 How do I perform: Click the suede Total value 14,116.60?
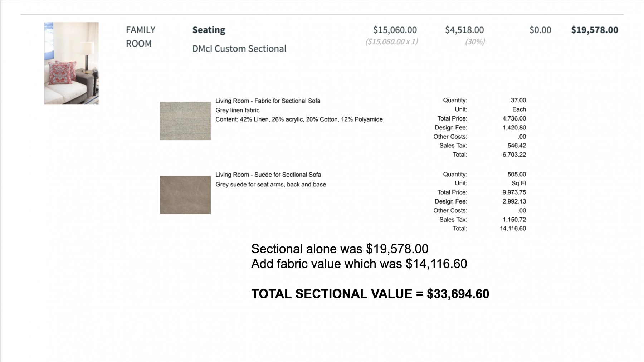(513, 228)
